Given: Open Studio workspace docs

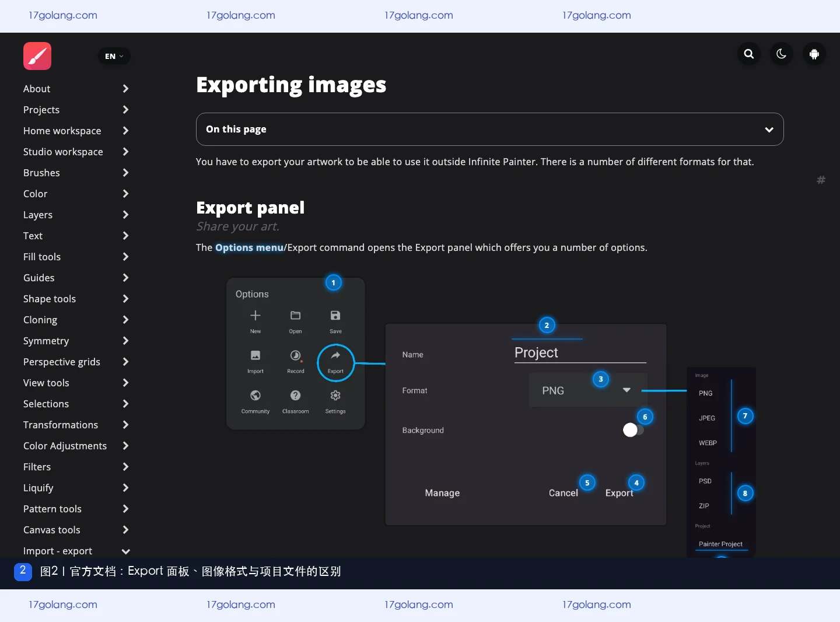Looking at the screenshot, I should (x=63, y=152).
